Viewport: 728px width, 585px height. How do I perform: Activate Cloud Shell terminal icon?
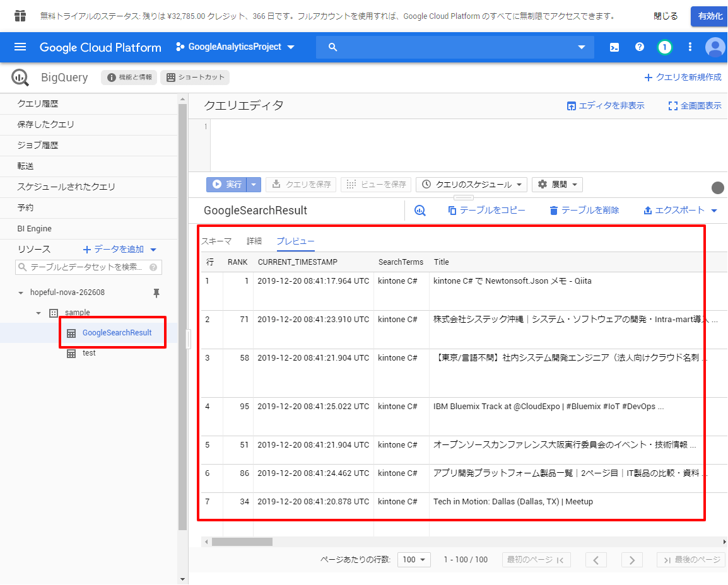[614, 47]
